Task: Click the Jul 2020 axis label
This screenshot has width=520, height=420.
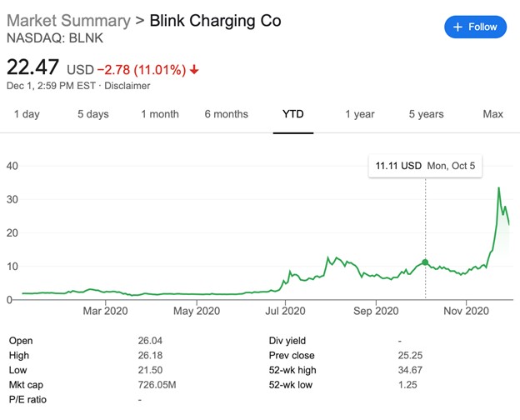Action: (285, 312)
